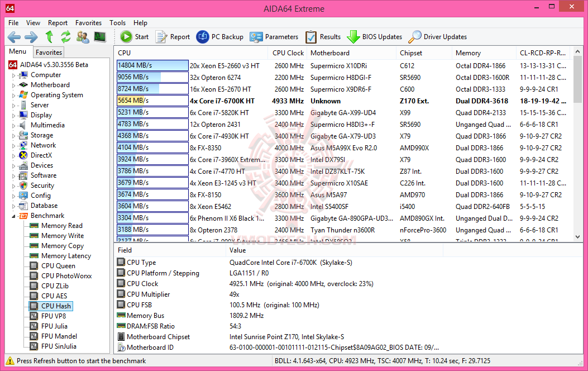Screen dimensions: 588x371
Task: Select the DirectX icon in tree
Action: (23, 155)
